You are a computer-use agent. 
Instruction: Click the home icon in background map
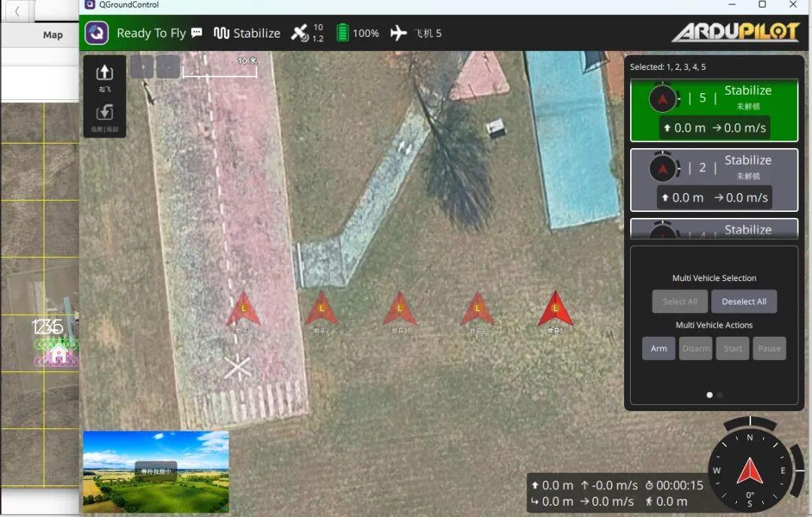[x=59, y=355]
